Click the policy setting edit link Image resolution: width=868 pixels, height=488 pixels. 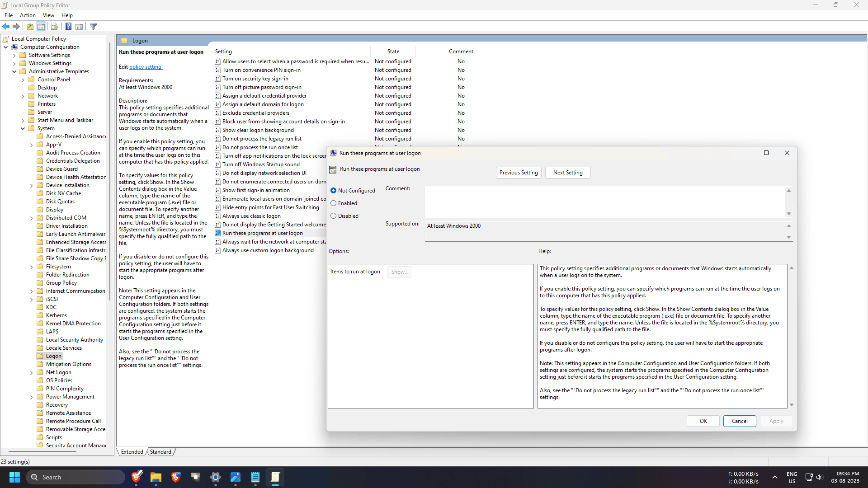tap(145, 67)
